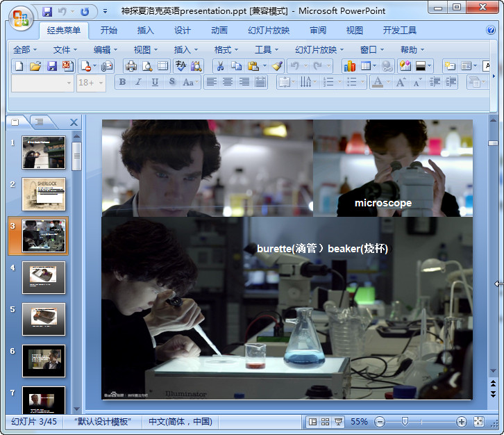Image resolution: width=504 pixels, height=435 pixels.
Task: Click the Office button orb
Action: point(21,18)
